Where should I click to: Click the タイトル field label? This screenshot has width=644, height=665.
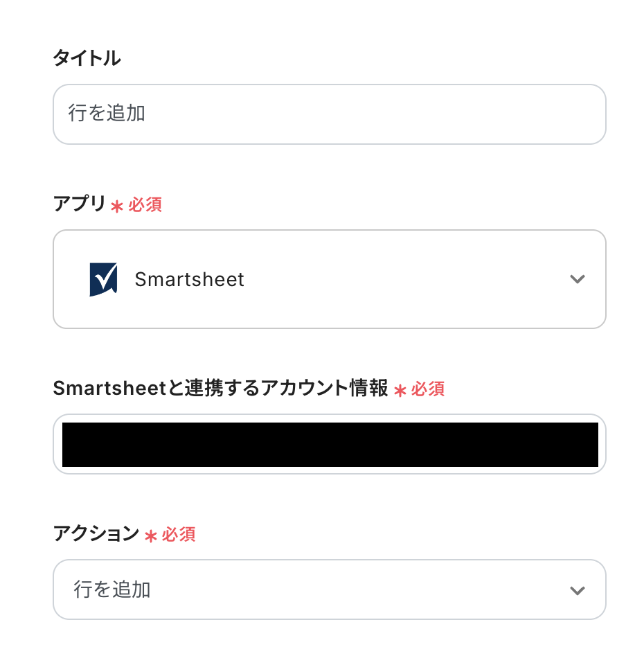(x=87, y=59)
